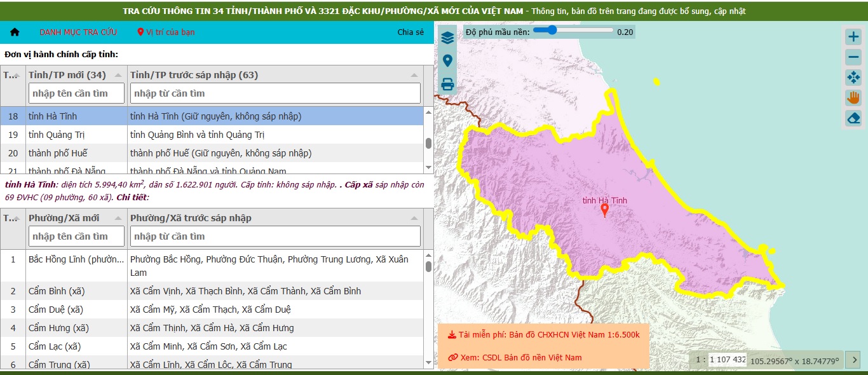Zoom out with the minus button
Screen dimensions: 868x375
point(853,57)
